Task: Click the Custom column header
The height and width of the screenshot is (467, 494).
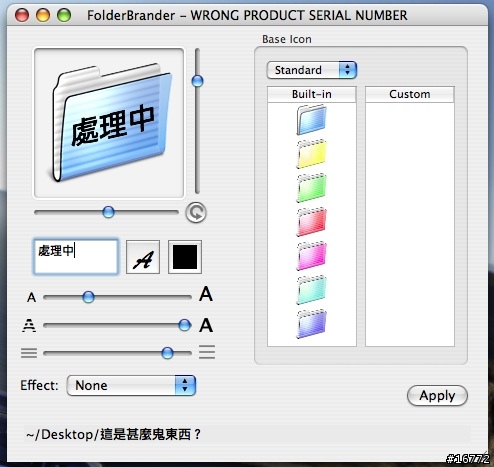Action: click(x=410, y=94)
